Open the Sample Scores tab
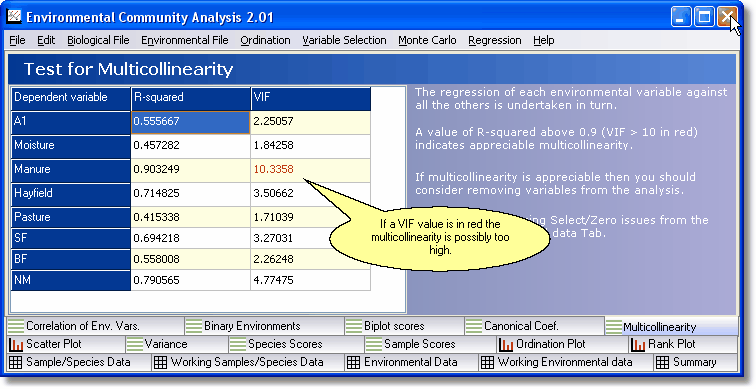This screenshot has height=389, width=756. [x=430, y=344]
